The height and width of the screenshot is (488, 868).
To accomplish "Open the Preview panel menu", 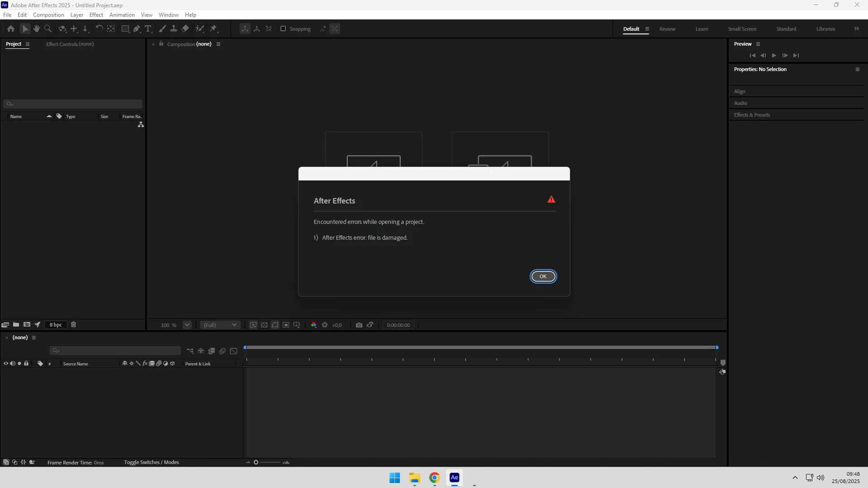I will point(758,44).
